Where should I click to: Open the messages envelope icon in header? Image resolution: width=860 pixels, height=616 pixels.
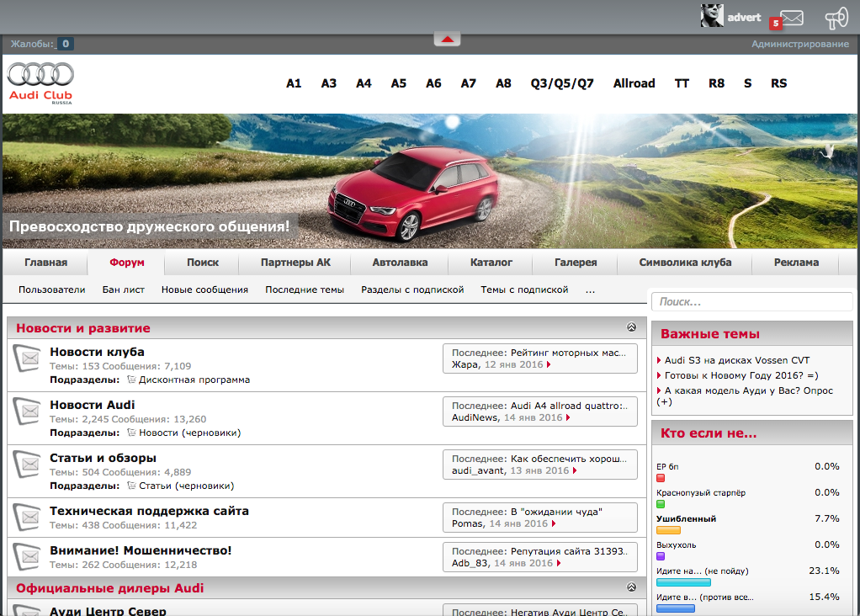791,18
